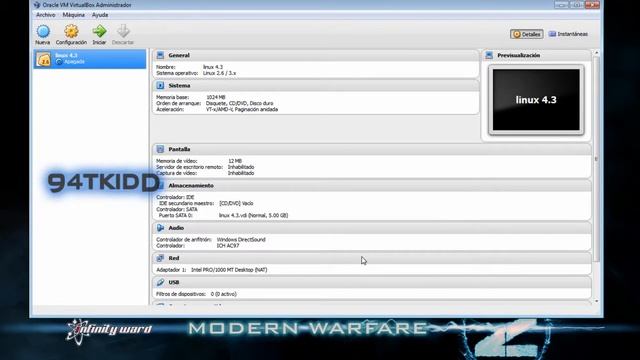Click the Pantalla section icon
The height and width of the screenshot is (360, 640).
(160, 149)
